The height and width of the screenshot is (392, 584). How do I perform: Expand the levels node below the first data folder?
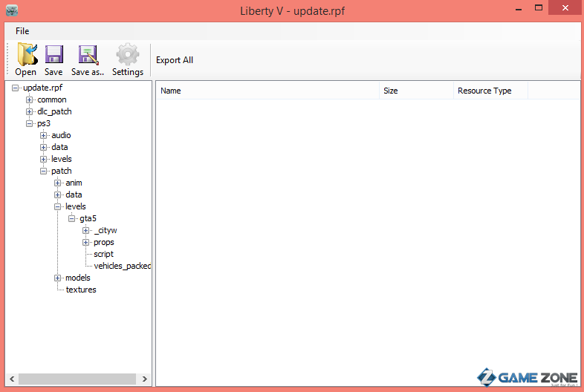[x=44, y=160]
